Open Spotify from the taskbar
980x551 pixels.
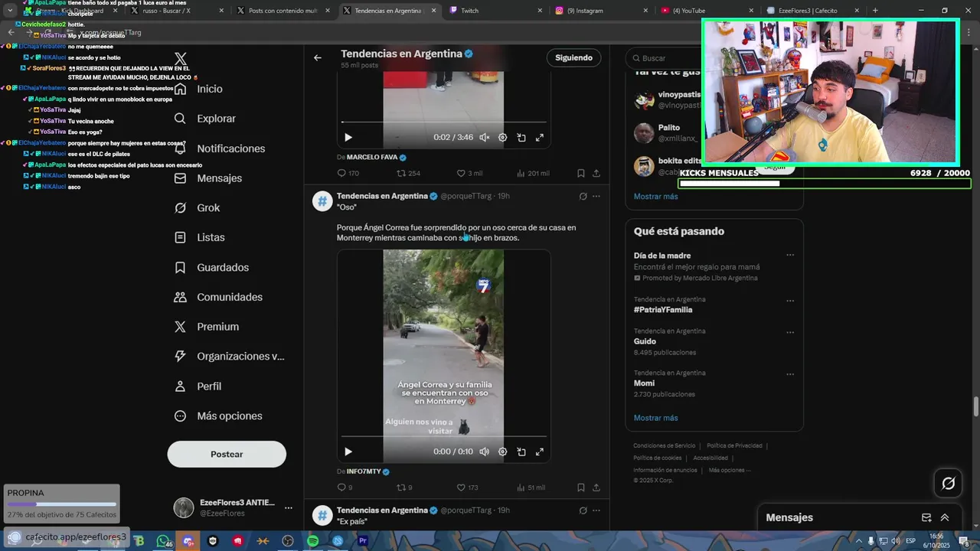(312, 541)
